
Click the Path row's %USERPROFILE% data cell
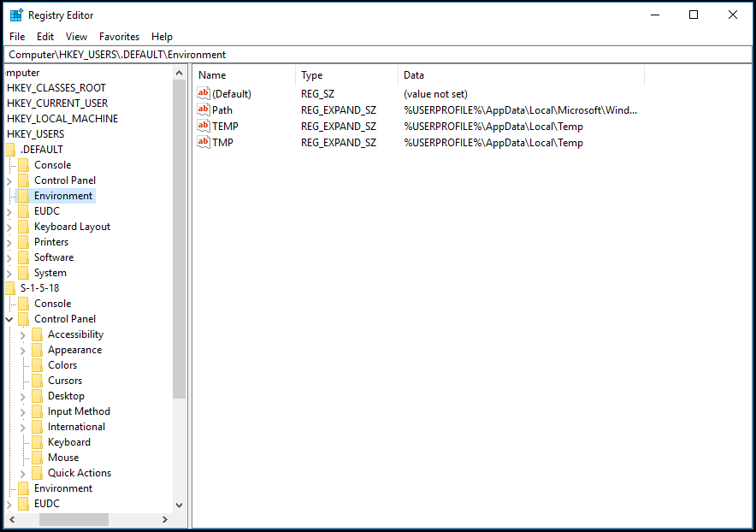coord(520,110)
